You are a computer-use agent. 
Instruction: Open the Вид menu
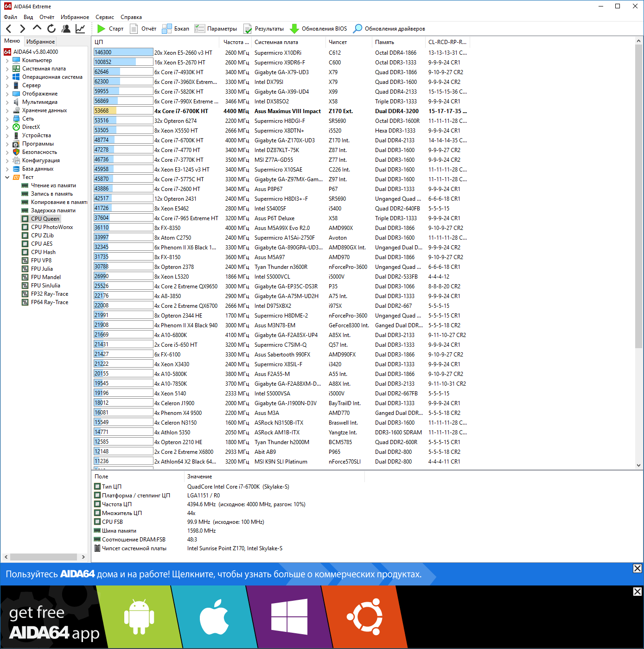(x=28, y=17)
